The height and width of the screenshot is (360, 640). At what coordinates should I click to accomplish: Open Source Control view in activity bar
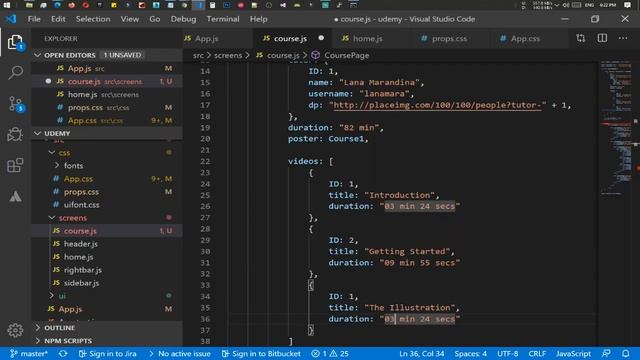point(16,104)
